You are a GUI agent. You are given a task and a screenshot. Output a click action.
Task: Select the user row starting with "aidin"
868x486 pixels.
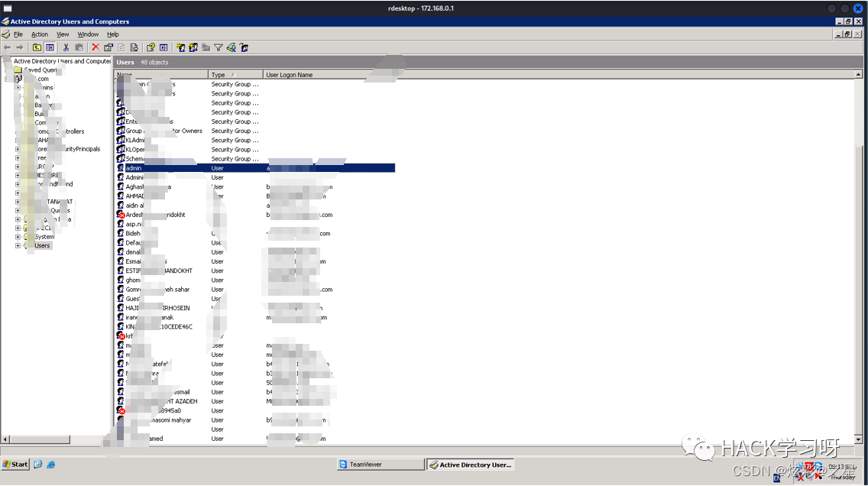coord(256,206)
